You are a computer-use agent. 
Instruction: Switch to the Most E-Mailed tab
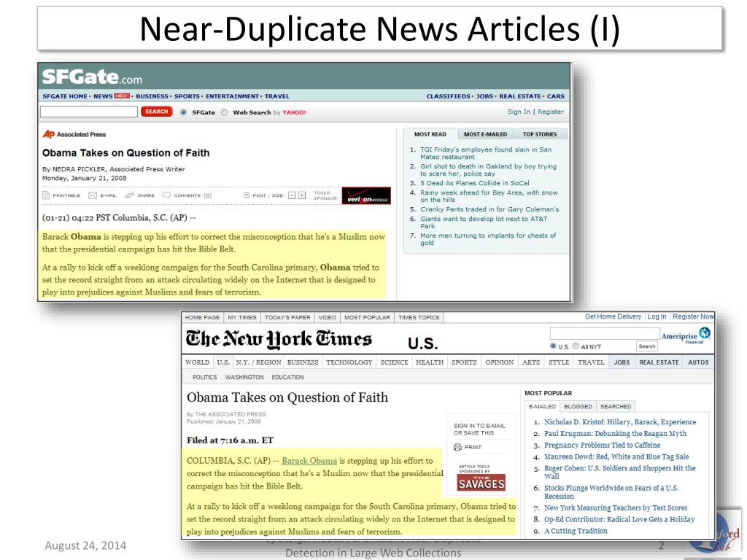click(x=485, y=134)
